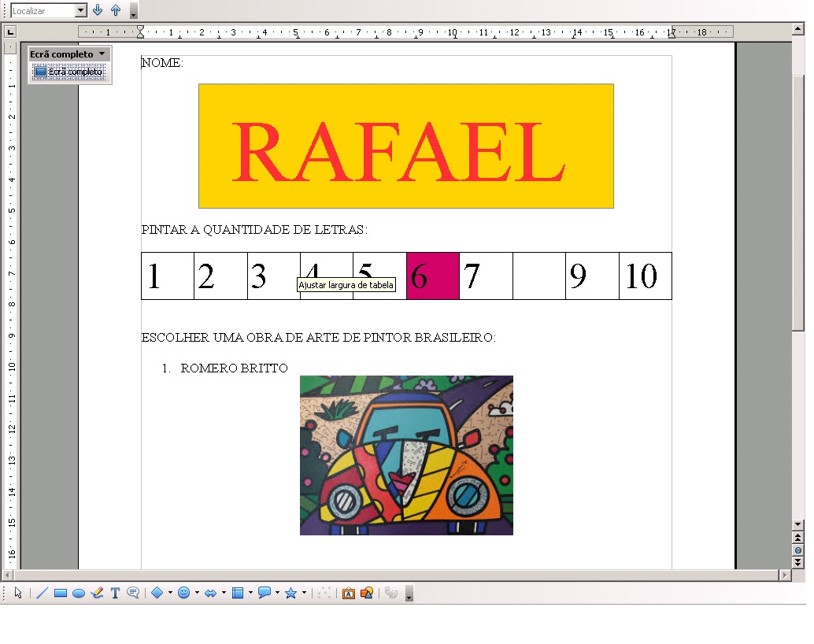Toggle the Edit Points icon
Viewport: 814px width, 644px height.
[x=324, y=593]
